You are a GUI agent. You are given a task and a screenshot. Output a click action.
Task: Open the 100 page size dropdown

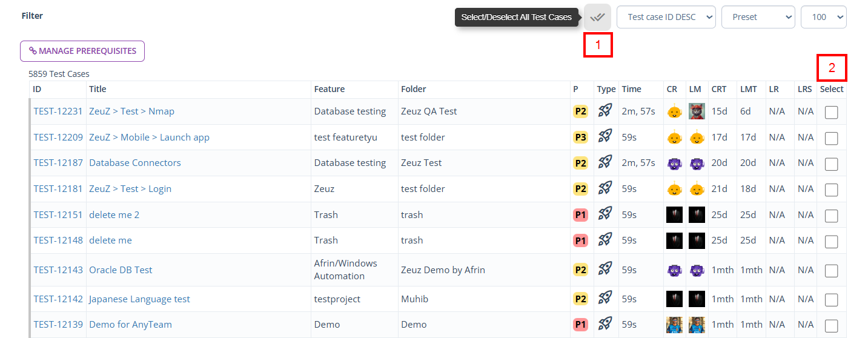tap(823, 17)
